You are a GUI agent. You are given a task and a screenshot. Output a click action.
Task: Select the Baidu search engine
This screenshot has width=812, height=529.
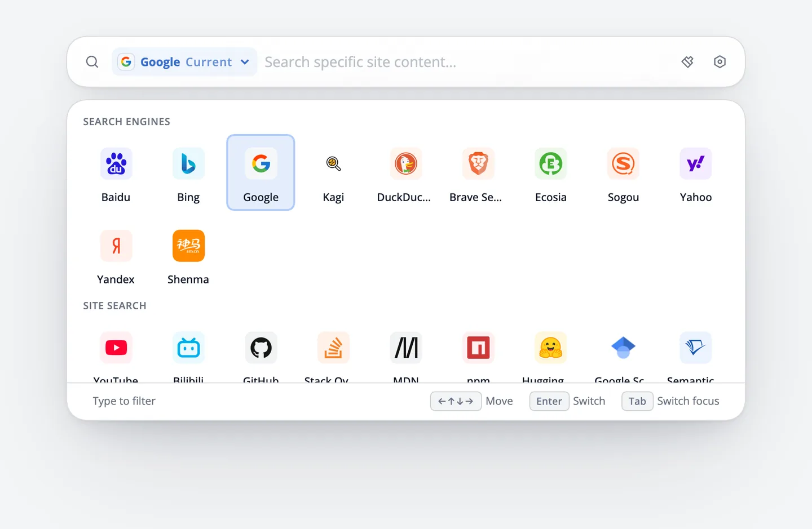[116, 172]
